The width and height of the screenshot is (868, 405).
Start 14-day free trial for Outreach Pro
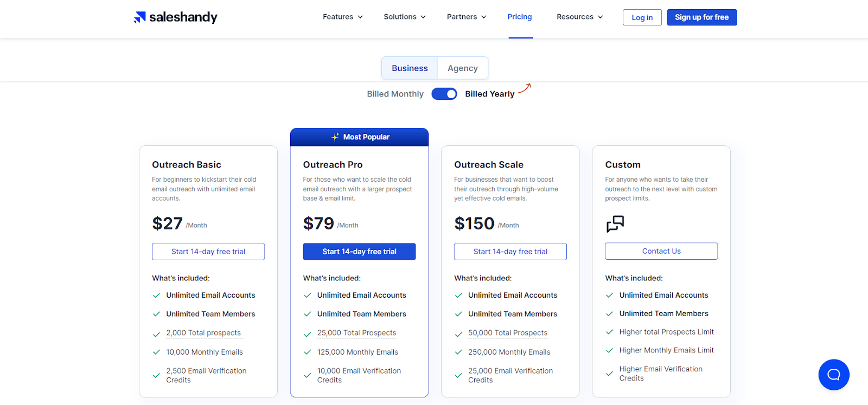[x=359, y=252]
